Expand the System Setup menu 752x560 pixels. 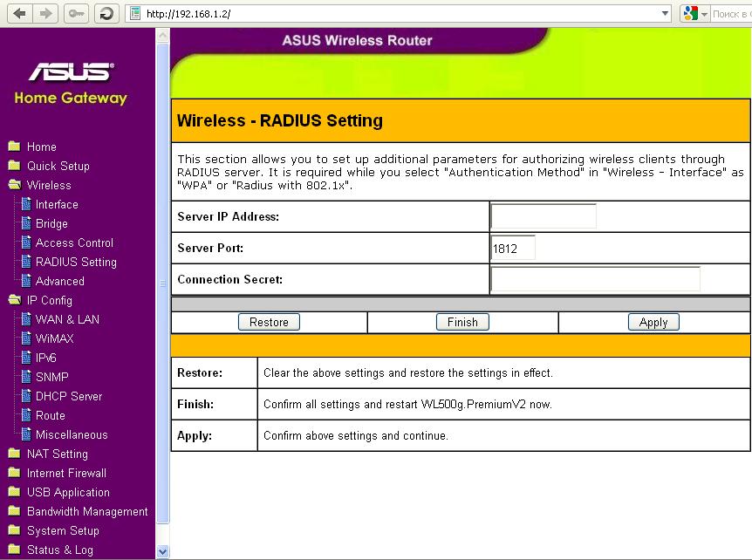(x=63, y=530)
